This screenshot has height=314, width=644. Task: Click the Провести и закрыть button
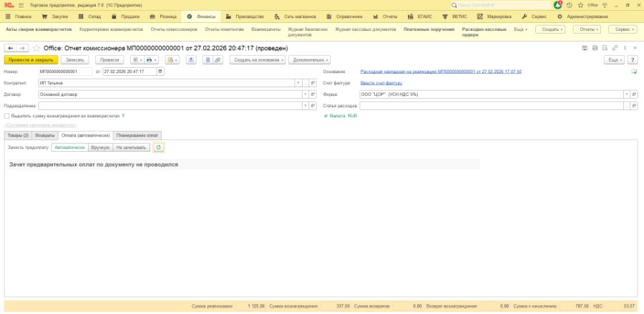click(x=31, y=60)
